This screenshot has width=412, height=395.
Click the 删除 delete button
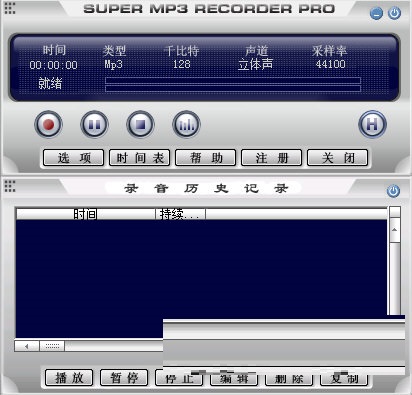pos(289,379)
